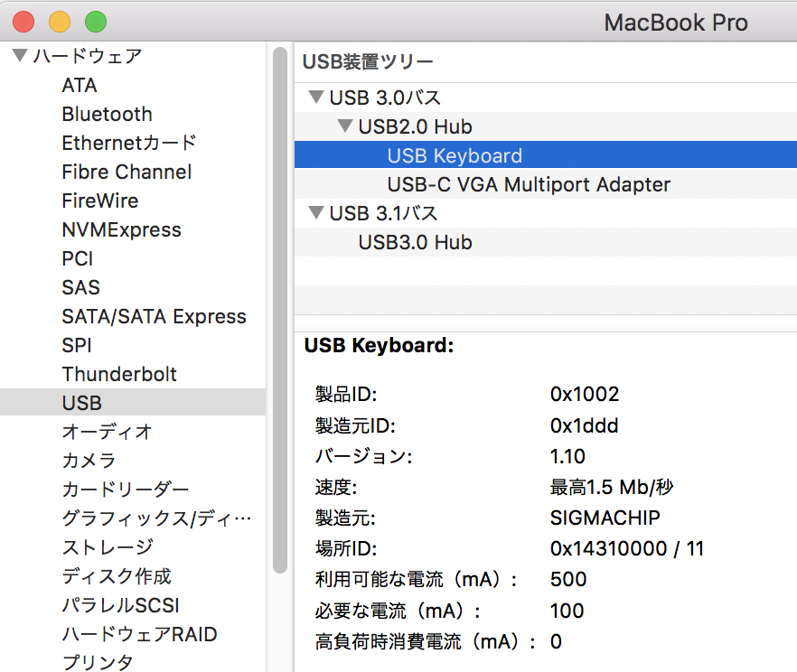Image resolution: width=797 pixels, height=672 pixels.
Task: Select PCI in the hardware list
Action: point(78,259)
